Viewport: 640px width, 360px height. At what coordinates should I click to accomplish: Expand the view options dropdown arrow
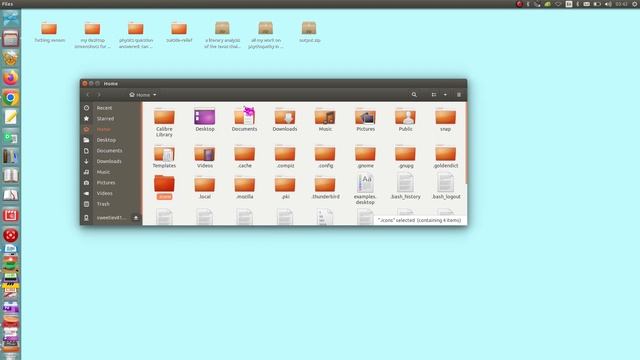(x=445, y=95)
